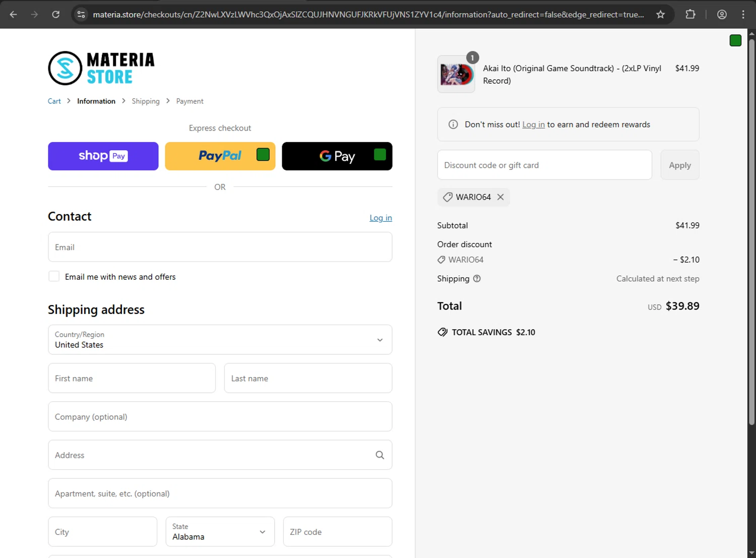This screenshot has width=756, height=558.
Task: Focus the City field
Action: pos(103,532)
